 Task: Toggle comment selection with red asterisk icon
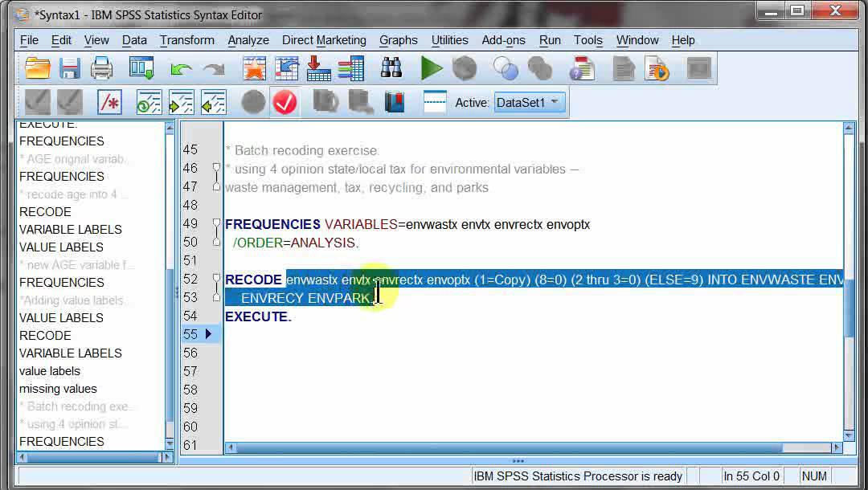pos(109,102)
